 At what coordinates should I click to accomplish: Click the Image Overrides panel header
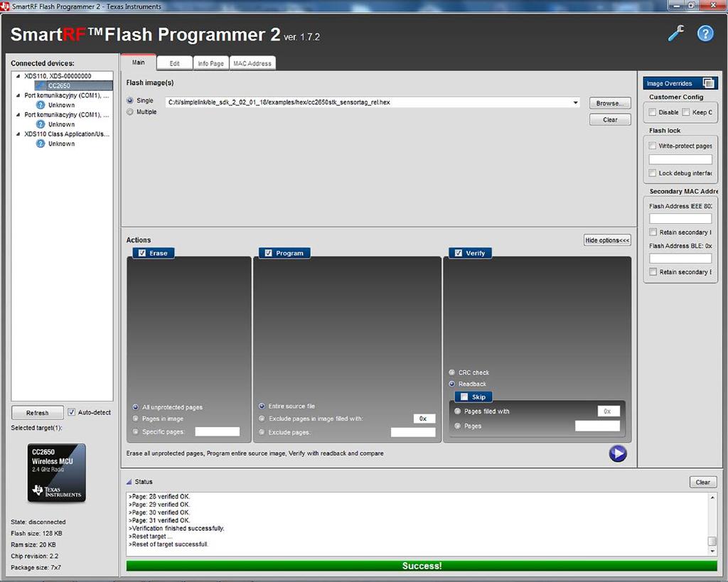680,83
